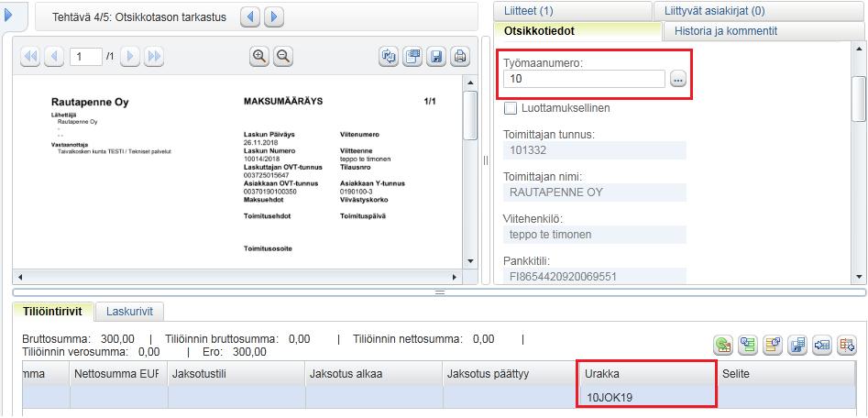Image resolution: width=868 pixels, height=418 pixels.
Task: Go to previous page of invoice image
Action: coord(54,57)
